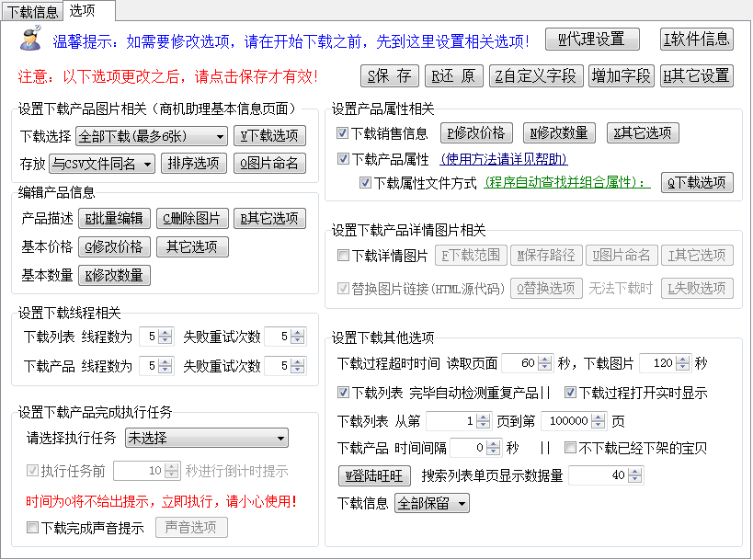Click B其它选项 in product description row
Viewport: 753px width, 560px height.
click(x=269, y=219)
